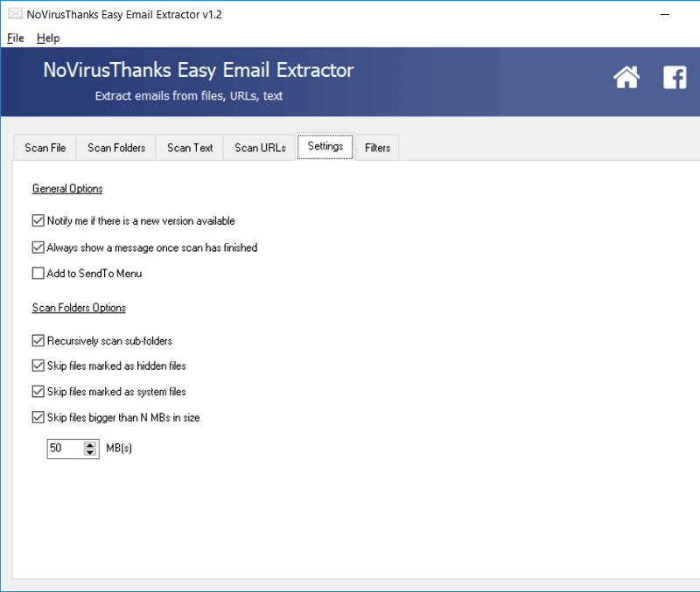Open the Help menu
Image resolution: width=700 pixels, height=592 pixels.
48,38
